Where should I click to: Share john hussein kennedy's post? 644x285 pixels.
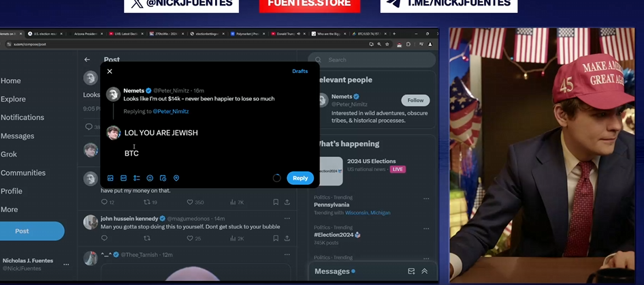[287, 238]
